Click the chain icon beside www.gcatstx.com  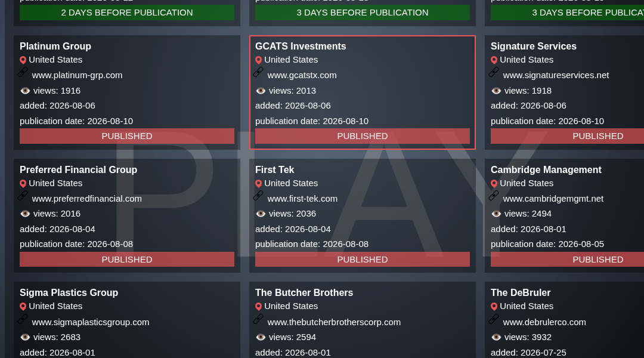(x=258, y=72)
